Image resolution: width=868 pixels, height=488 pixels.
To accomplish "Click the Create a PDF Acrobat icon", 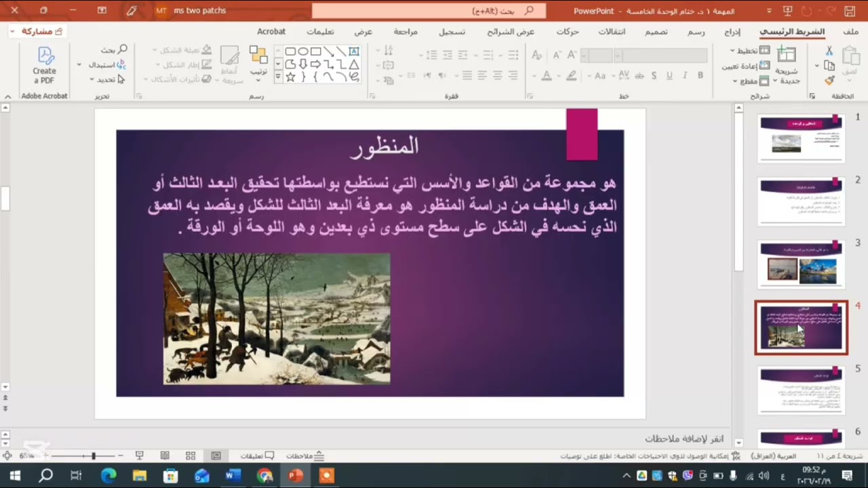I will coord(45,65).
